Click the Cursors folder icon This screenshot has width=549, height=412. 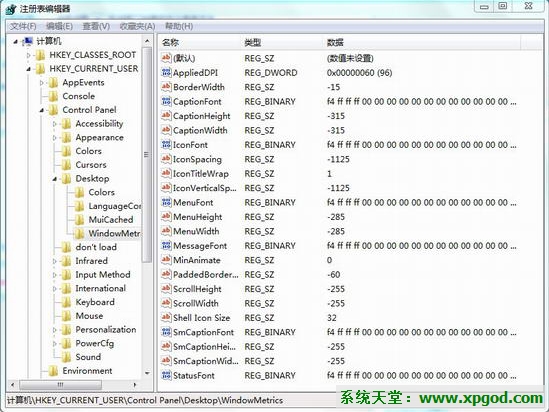[67, 165]
